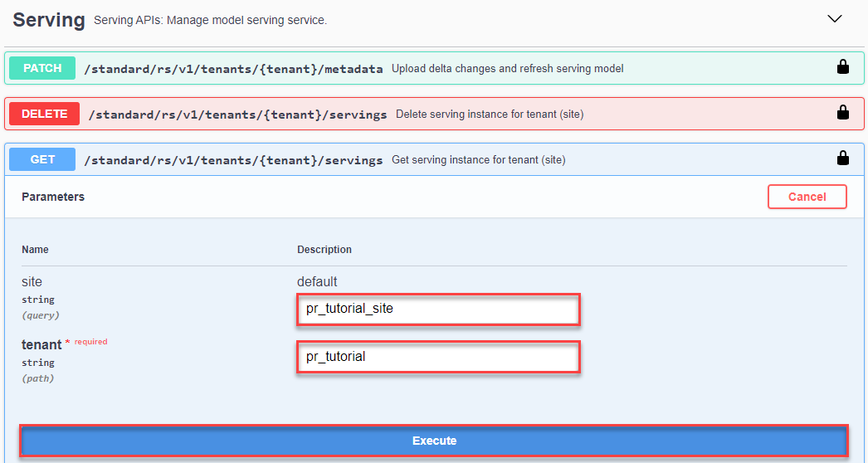Viewport: 868px width, 463px height.
Task: Click the Execute button
Action: click(x=434, y=441)
